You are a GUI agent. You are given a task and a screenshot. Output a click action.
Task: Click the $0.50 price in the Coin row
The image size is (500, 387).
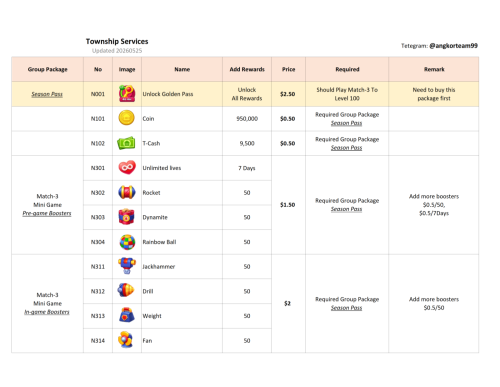coord(288,119)
